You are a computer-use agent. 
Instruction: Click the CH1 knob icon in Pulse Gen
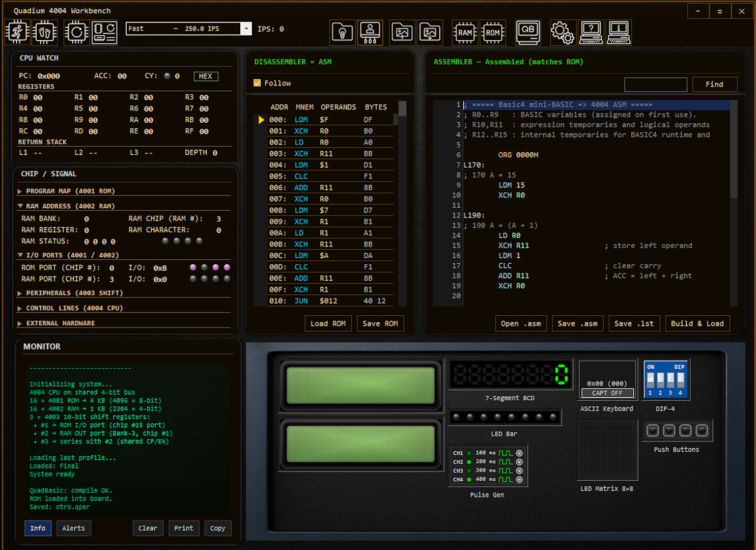click(x=519, y=453)
